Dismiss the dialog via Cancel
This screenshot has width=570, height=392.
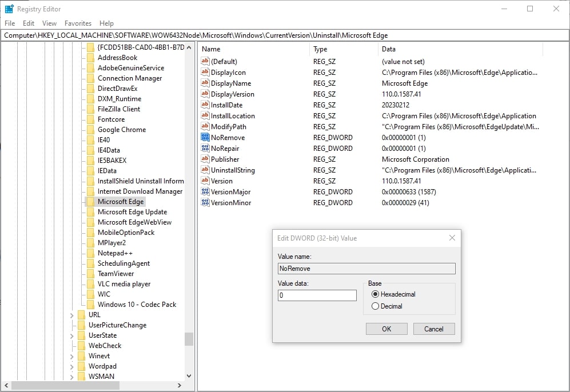click(x=435, y=329)
